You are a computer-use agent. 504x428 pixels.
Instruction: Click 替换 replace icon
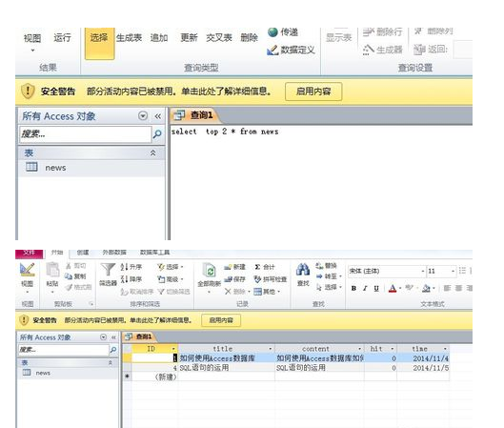click(x=319, y=266)
